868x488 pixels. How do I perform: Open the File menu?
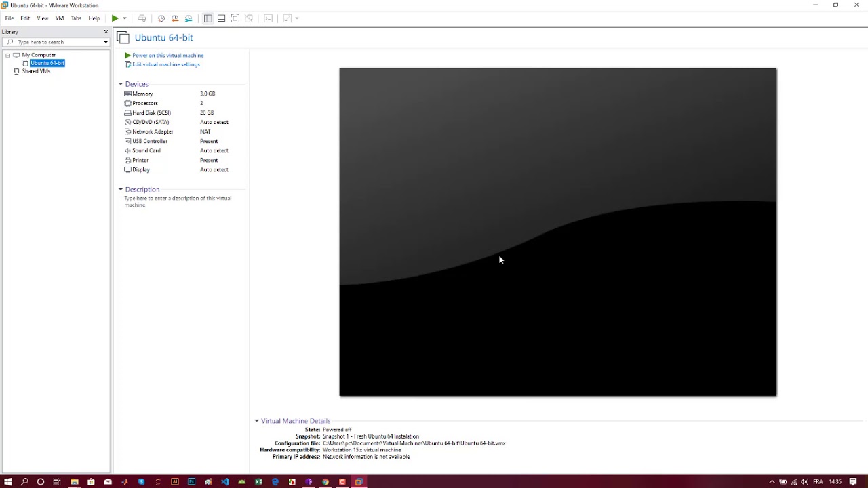[x=9, y=18]
